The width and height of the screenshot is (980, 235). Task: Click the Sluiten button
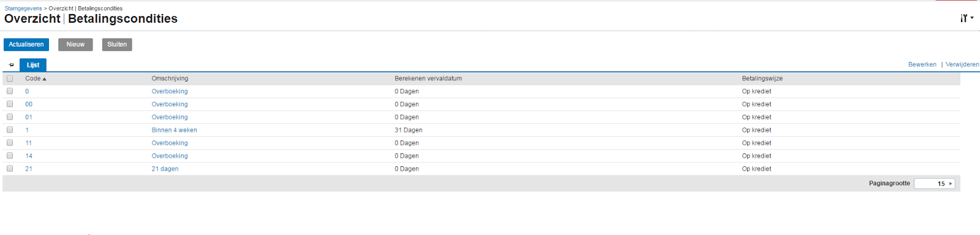[x=117, y=44]
